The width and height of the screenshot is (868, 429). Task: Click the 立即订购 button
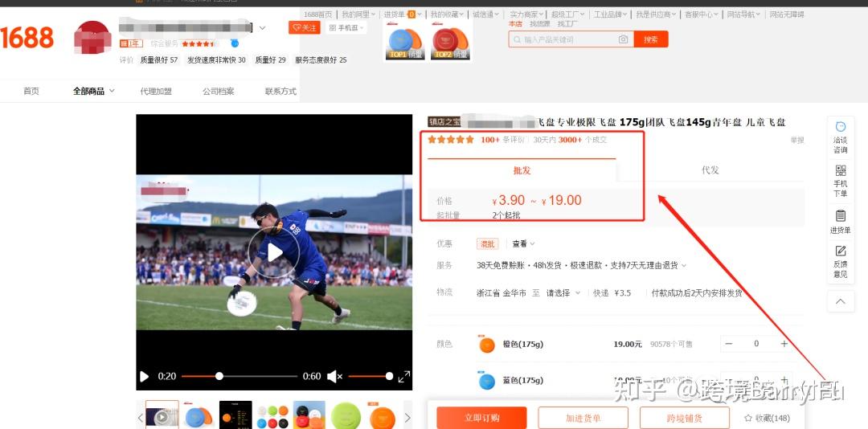pos(481,418)
